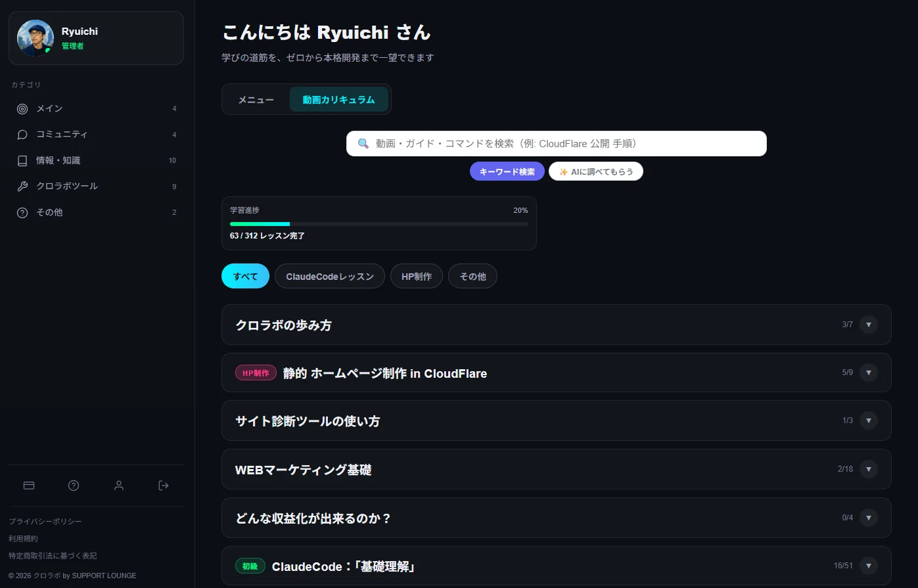Click the wrench icon beside クロラボツール

(22, 187)
